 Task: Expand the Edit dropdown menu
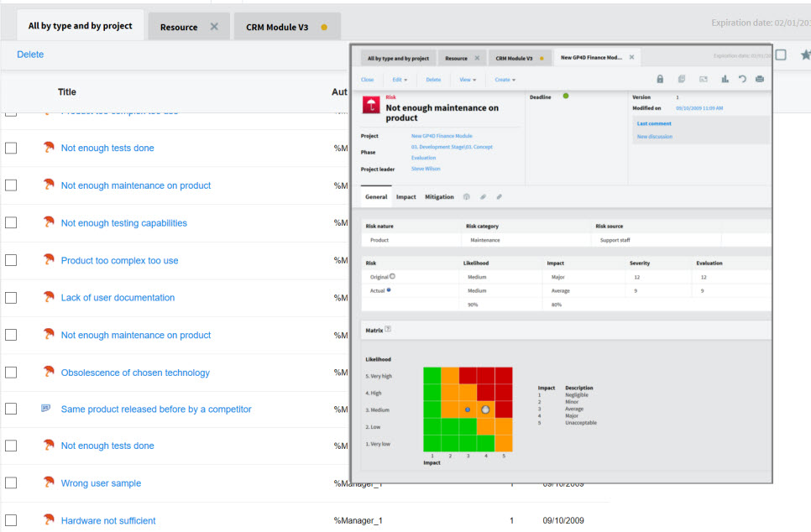[x=400, y=80]
